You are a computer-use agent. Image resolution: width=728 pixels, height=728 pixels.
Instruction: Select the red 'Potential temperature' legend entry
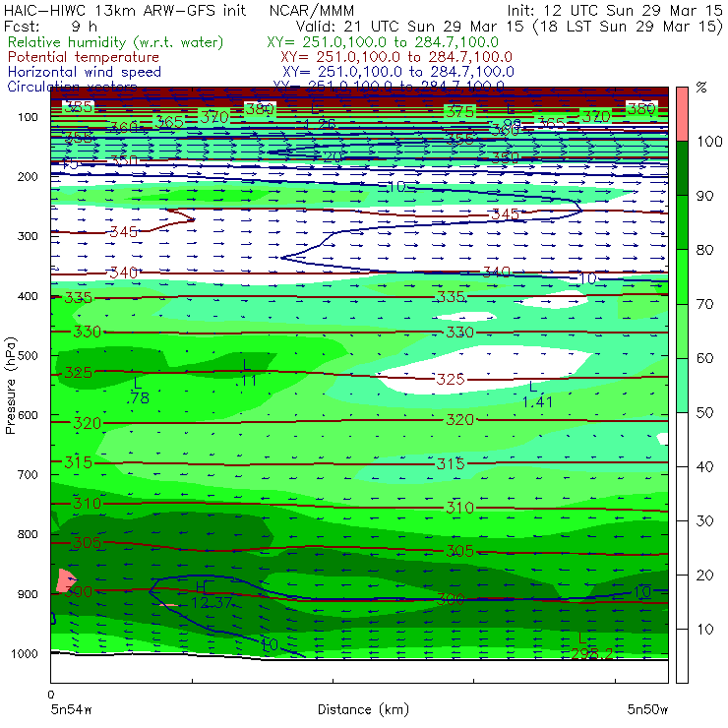pyautogui.click(x=84, y=57)
